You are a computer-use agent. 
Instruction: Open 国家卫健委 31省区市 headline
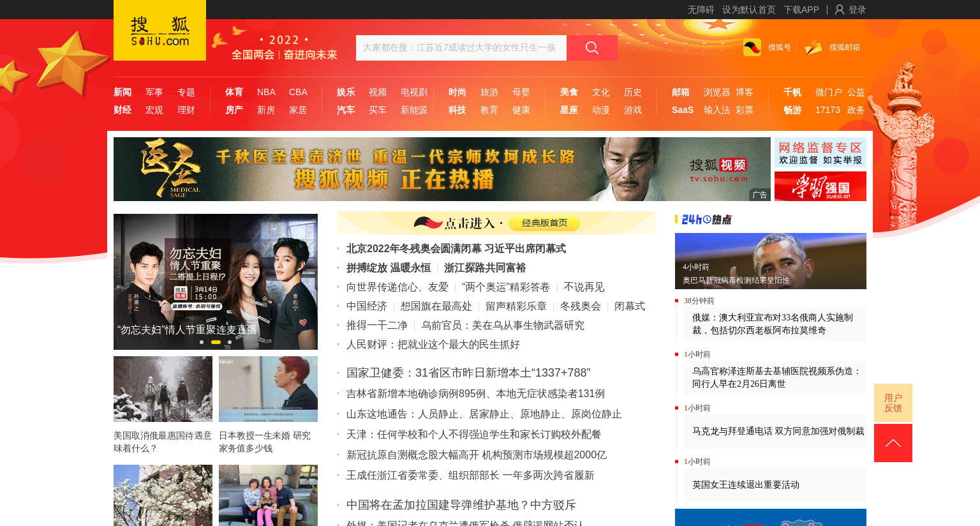click(x=468, y=372)
